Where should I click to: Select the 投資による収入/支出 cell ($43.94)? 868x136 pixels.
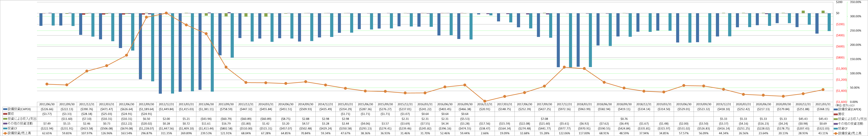[206, 119]
